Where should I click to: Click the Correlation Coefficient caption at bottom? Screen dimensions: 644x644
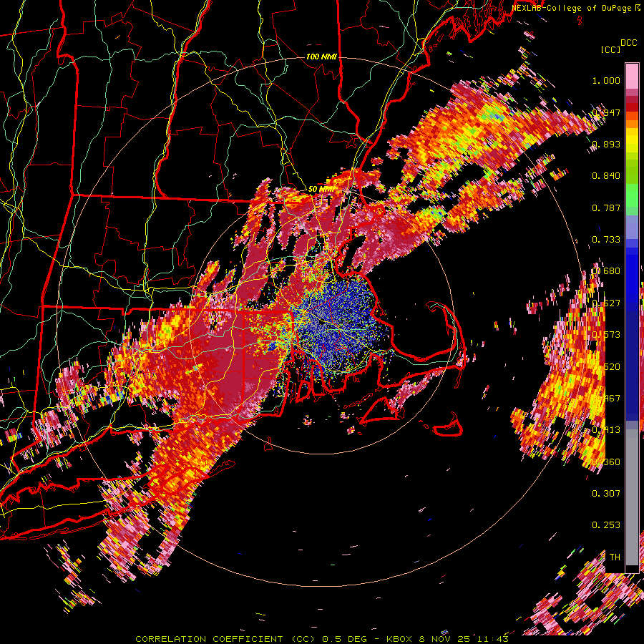click(x=321, y=639)
